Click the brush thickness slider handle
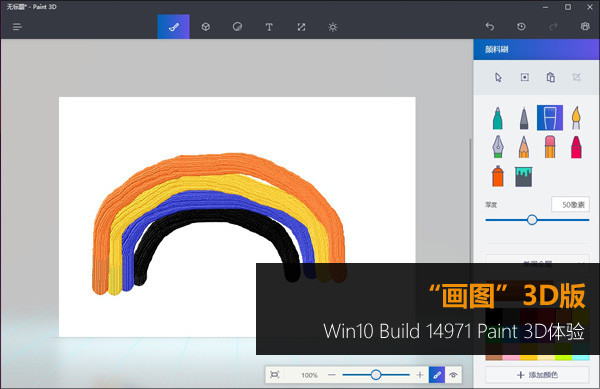The height and width of the screenshot is (389, 600). click(x=532, y=220)
